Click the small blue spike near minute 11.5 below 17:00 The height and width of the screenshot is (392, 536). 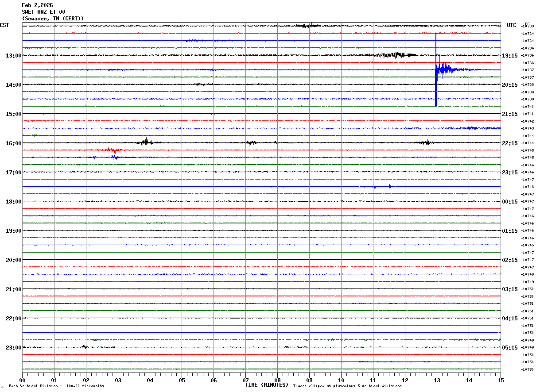point(390,186)
